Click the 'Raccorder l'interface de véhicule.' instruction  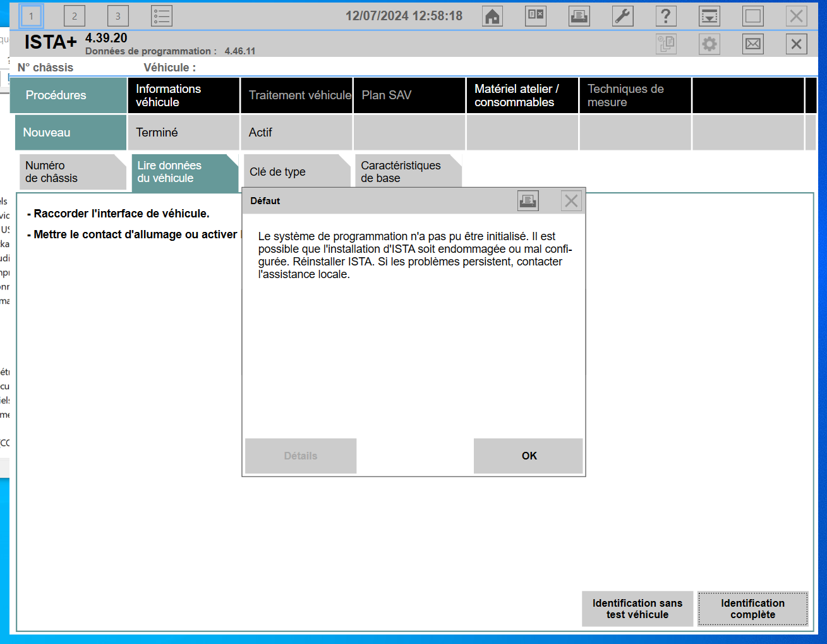tap(118, 214)
